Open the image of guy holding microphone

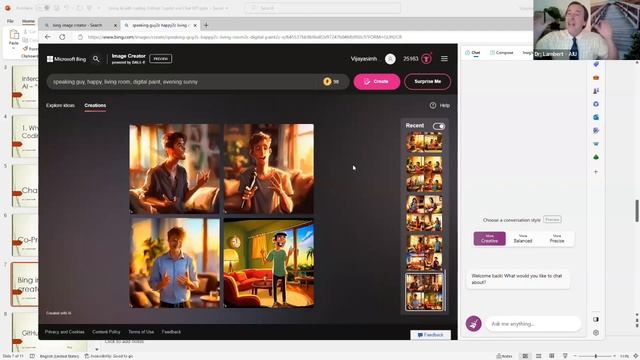(x=269, y=169)
